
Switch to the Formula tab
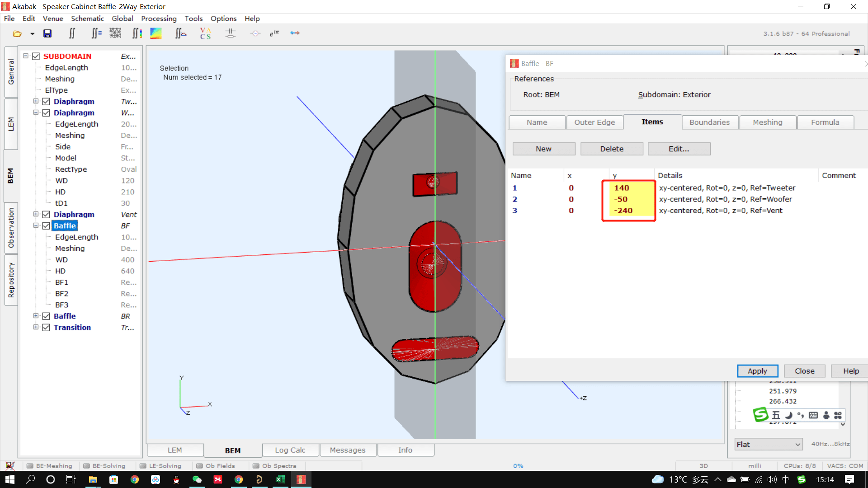(825, 122)
